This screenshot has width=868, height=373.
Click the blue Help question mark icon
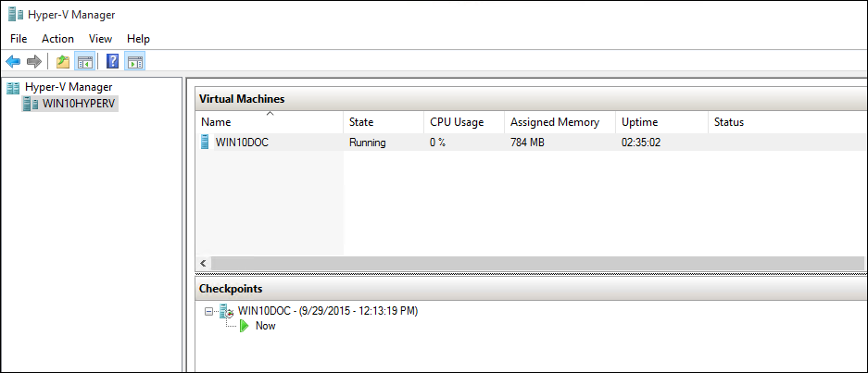pos(112,62)
